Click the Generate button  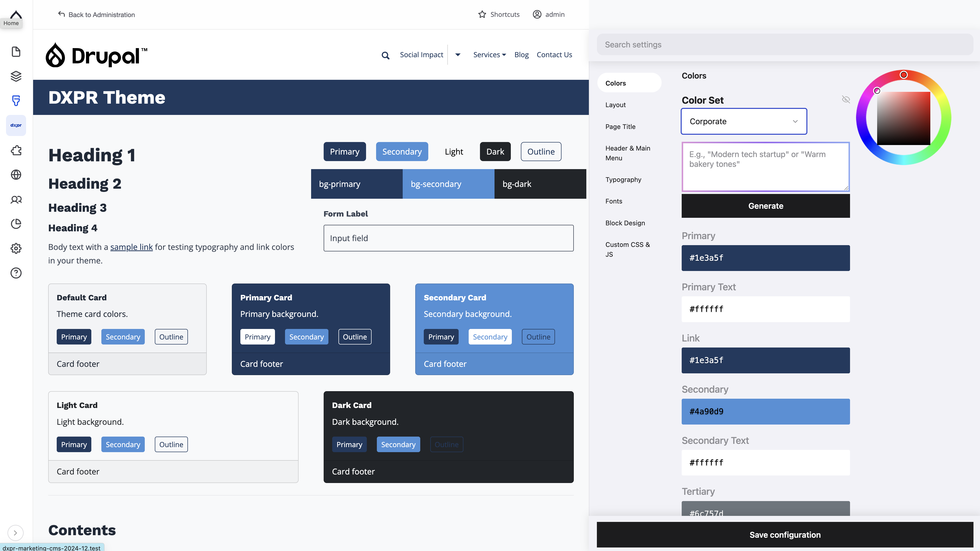pyautogui.click(x=765, y=206)
